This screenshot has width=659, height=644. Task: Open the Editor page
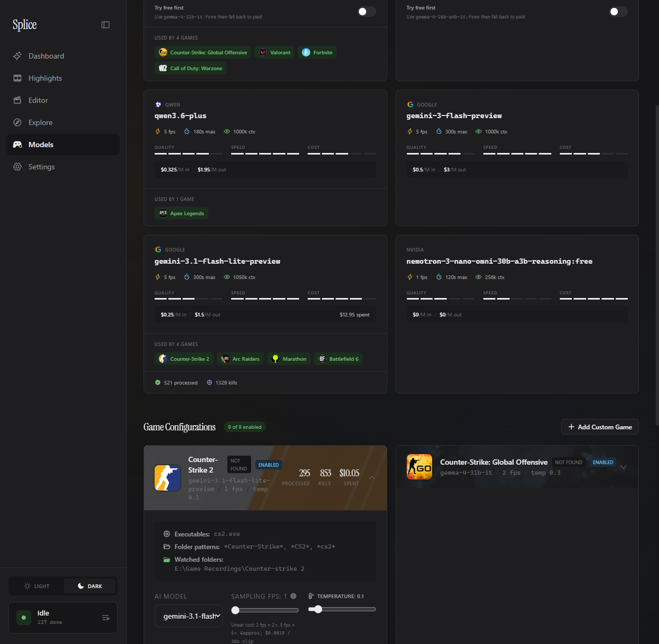(63, 100)
